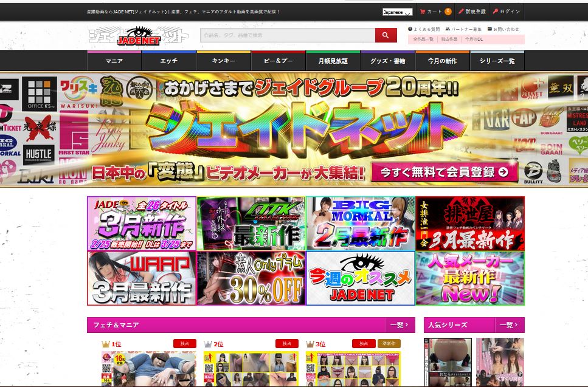This screenshot has width=588, height=387.
Task: Click the pencil icon for 新規登録
Action: [461, 12]
